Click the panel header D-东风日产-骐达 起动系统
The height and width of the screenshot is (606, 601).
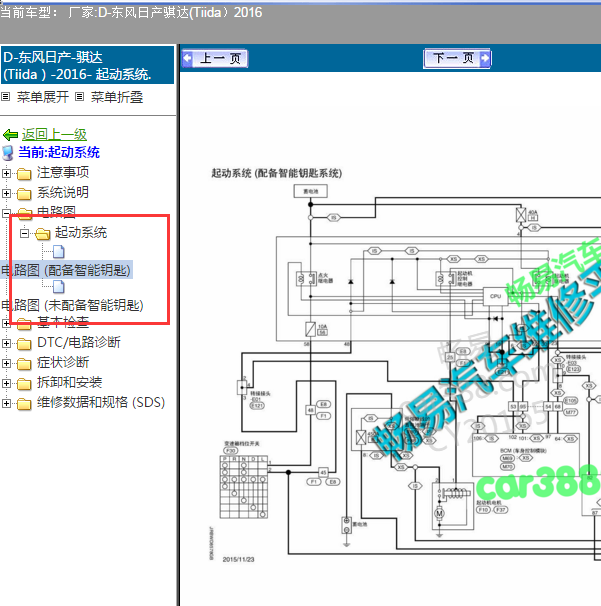(87, 65)
